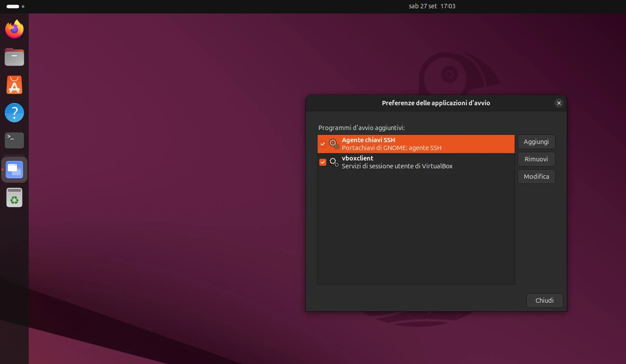
Task: Open the clock menu showing sab 27 set
Action: tap(432, 6)
